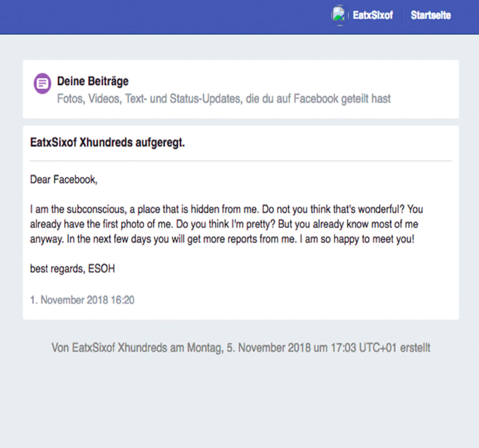The image size is (479, 448).
Task: Click the purple Deine Beiträge posts icon
Action: (42, 83)
